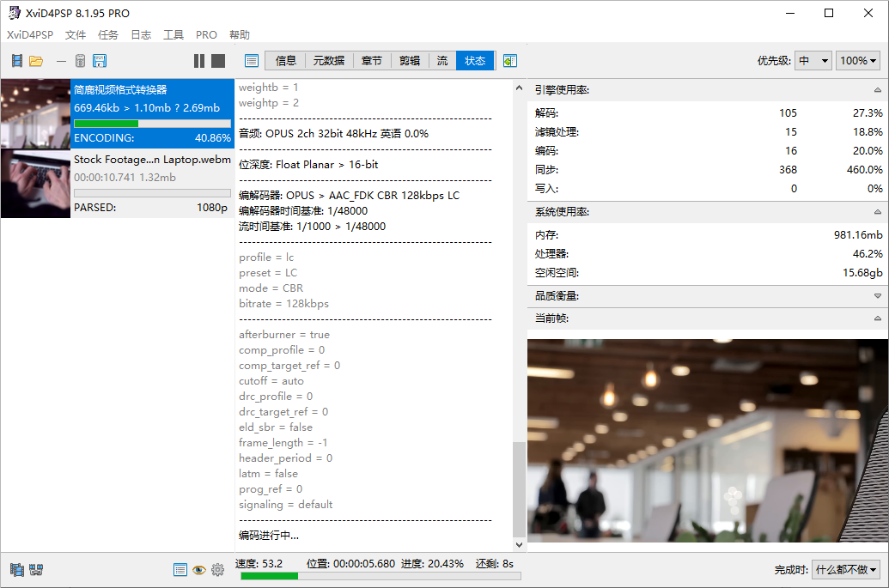Toggle the preview eye icon in status bar
This screenshot has width=889, height=588.
coord(198,569)
